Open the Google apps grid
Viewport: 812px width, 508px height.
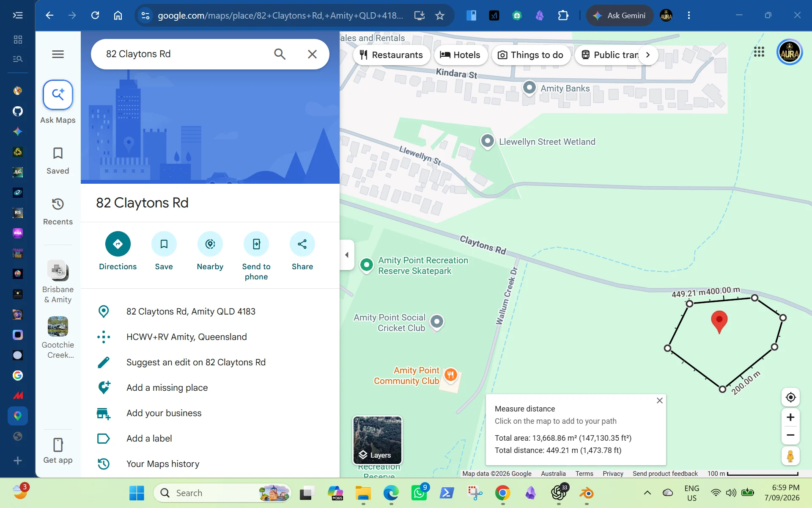(x=759, y=52)
